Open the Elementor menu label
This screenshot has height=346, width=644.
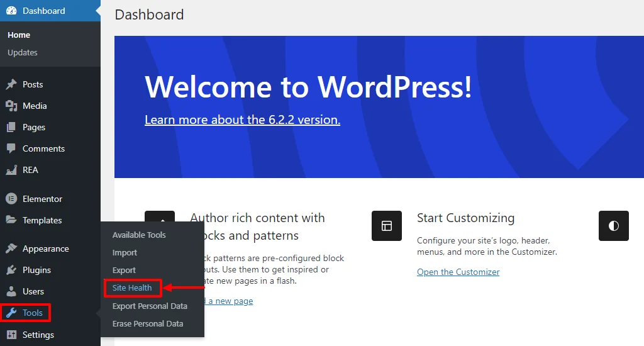point(42,199)
